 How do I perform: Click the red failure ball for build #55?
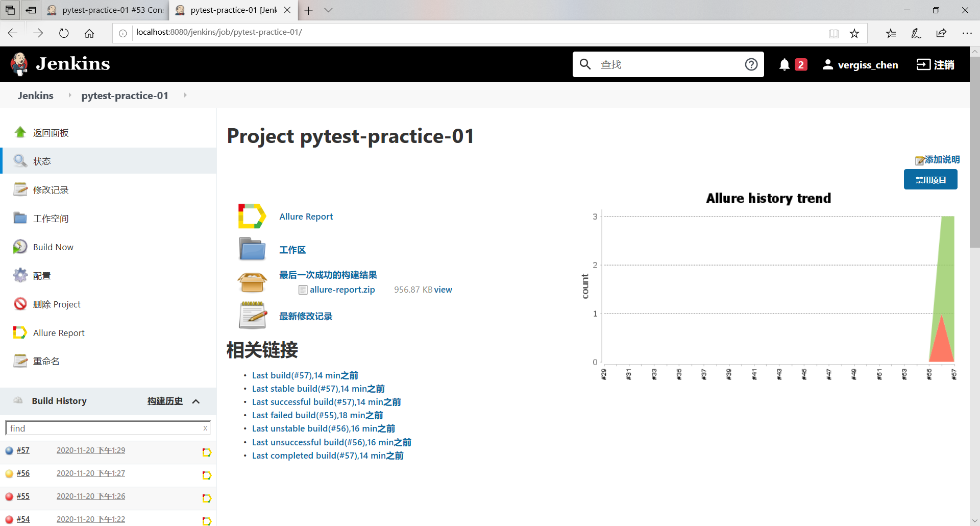[9, 496]
